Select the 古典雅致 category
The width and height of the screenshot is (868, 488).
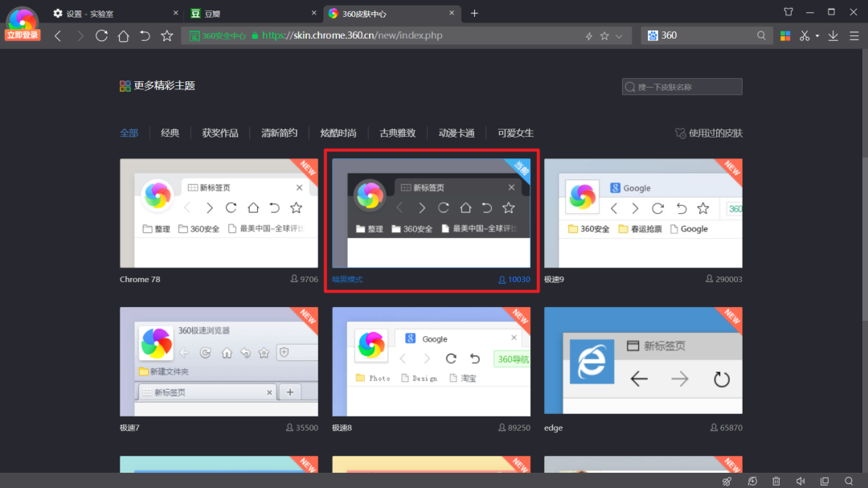pyautogui.click(x=398, y=133)
